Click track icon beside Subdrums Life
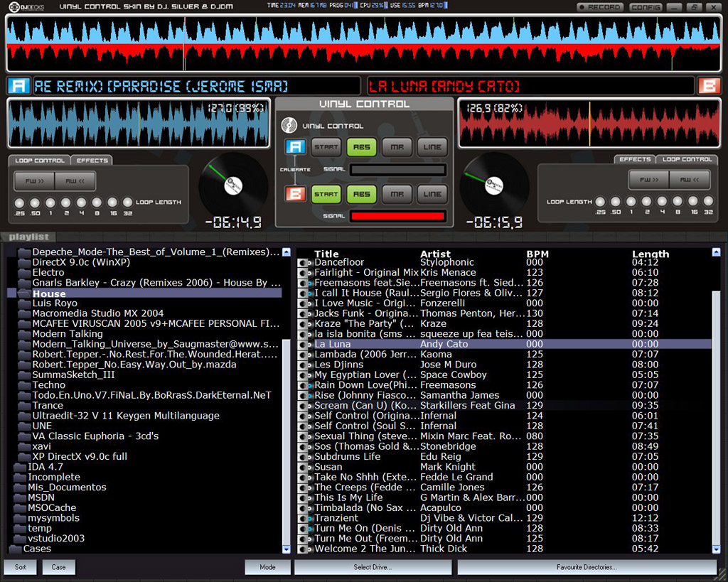728x582 pixels. (x=304, y=457)
